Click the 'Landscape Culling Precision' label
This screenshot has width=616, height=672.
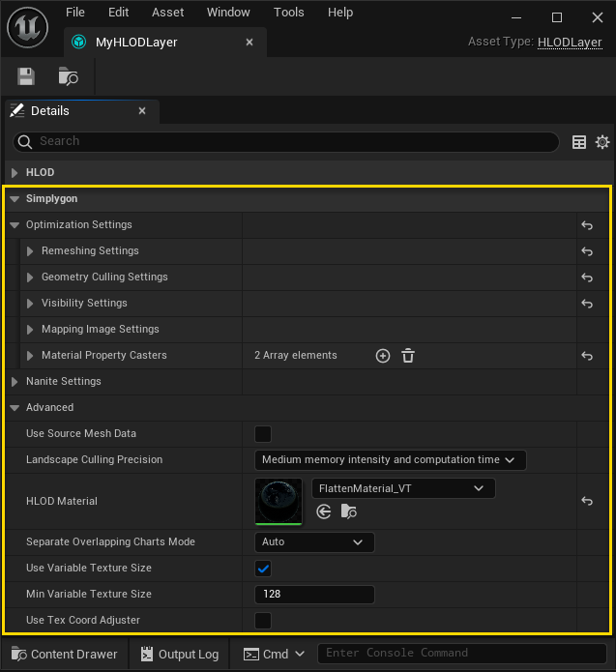[x=95, y=460]
